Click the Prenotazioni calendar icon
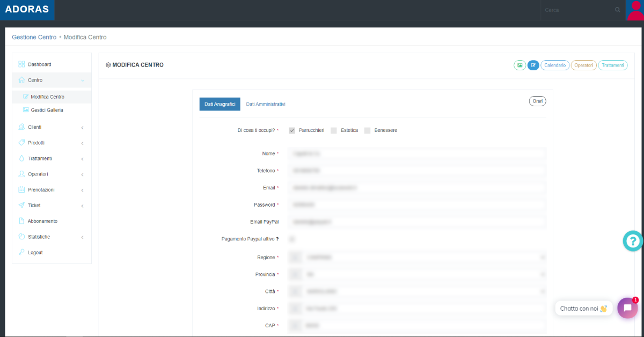The height and width of the screenshot is (337, 644). [x=21, y=189]
